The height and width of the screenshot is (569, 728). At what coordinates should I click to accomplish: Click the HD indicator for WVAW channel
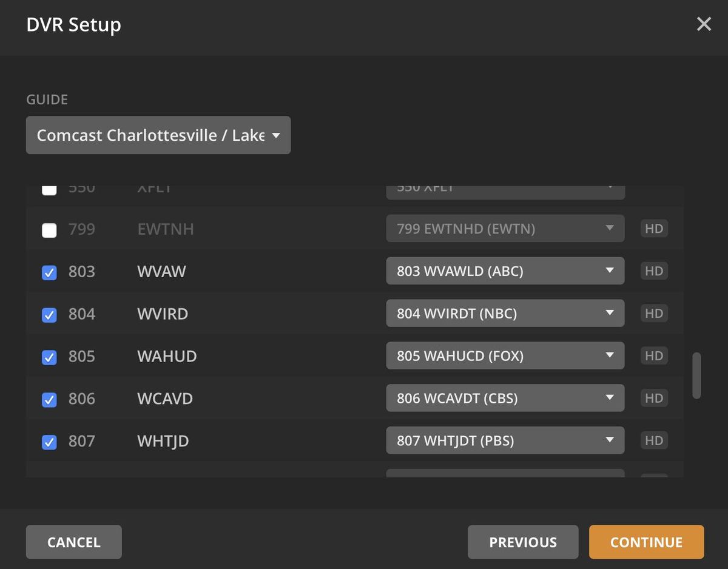pos(653,271)
